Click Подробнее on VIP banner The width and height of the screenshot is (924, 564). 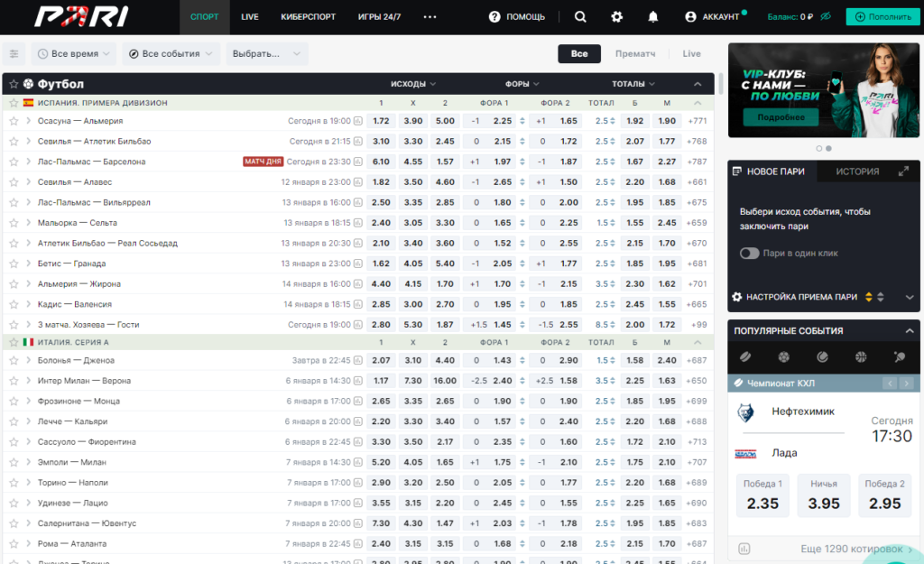pos(781,117)
